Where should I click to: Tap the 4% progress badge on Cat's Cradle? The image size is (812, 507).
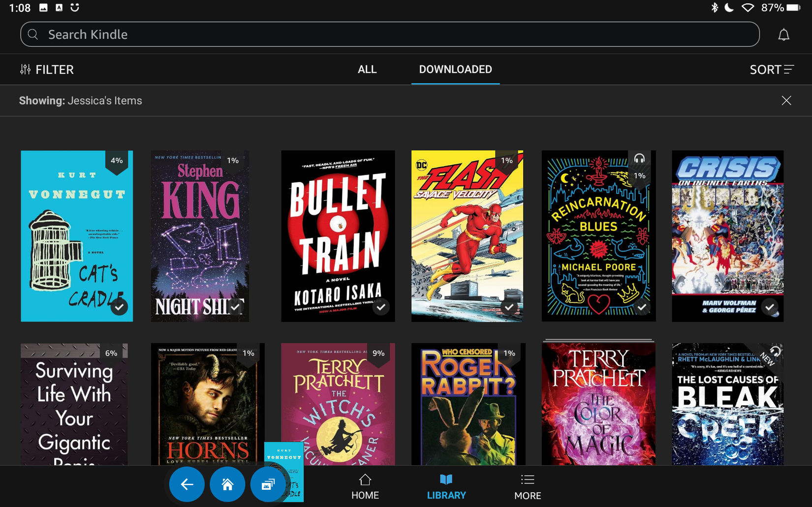click(x=117, y=161)
